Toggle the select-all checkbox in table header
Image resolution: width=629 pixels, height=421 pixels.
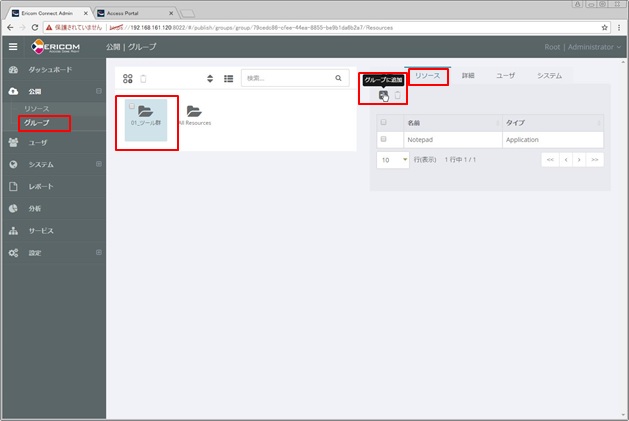tap(383, 122)
